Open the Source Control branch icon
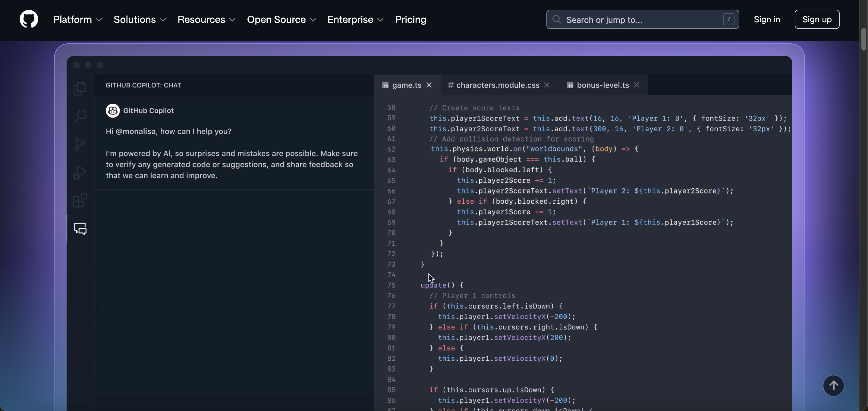Image resolution: width=868 pixels, height=411 pixels. coord(80,145)
